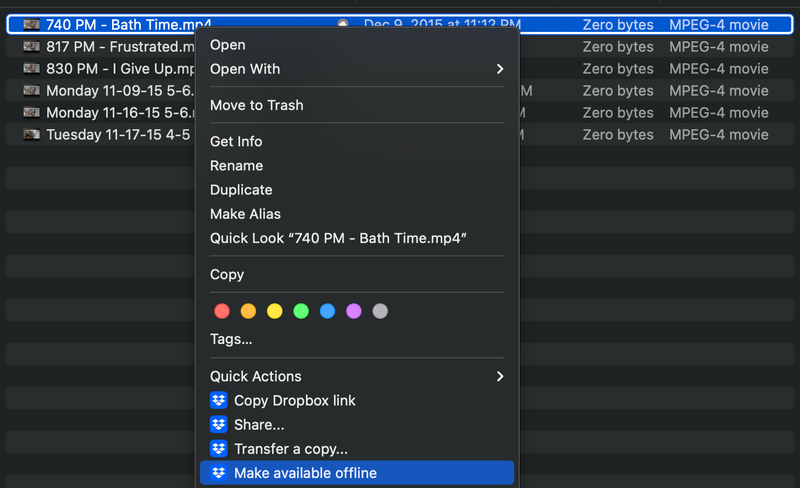Apply the green color tag
Screen dimensions: 800x488
pos(301,311)
